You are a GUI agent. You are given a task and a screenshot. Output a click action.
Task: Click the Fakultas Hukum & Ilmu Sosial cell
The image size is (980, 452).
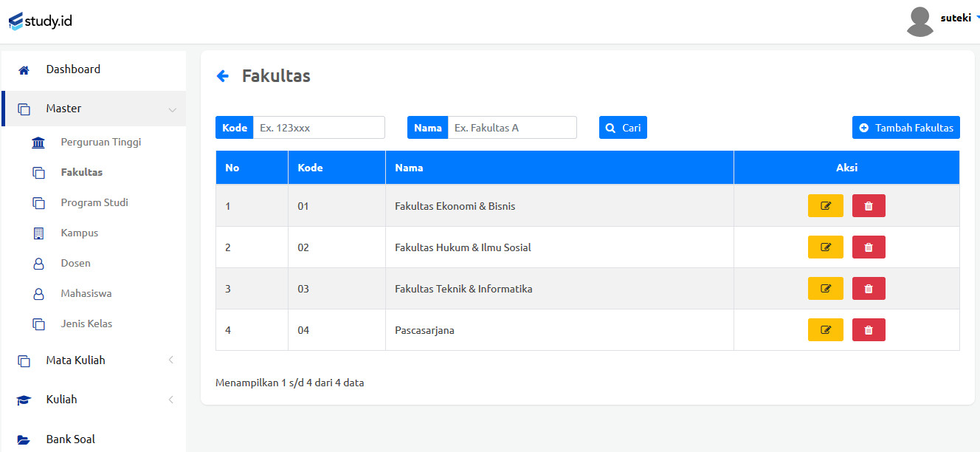pyautogui.click(x=559, y=247)
